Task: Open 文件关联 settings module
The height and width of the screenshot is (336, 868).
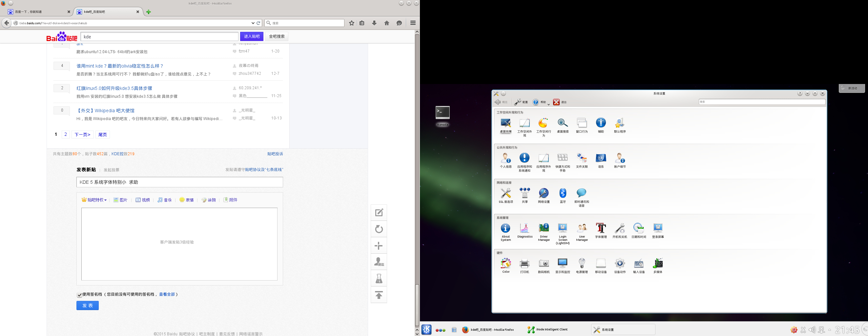Action: [582, 160]
